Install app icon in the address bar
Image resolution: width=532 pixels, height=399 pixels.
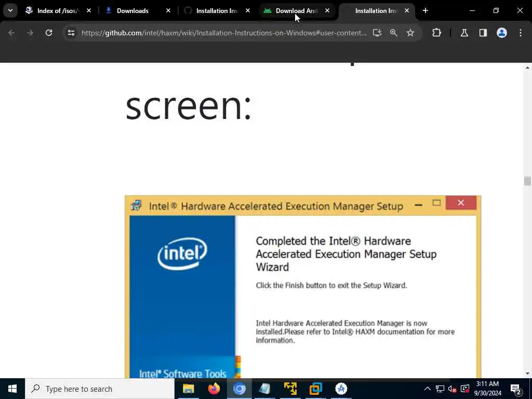pyautogui.click(x=377, y=33)
